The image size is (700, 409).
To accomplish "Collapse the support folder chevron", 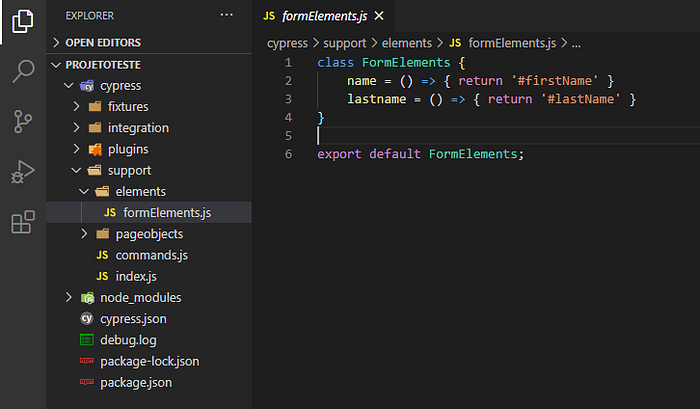I will pos(76,170).
